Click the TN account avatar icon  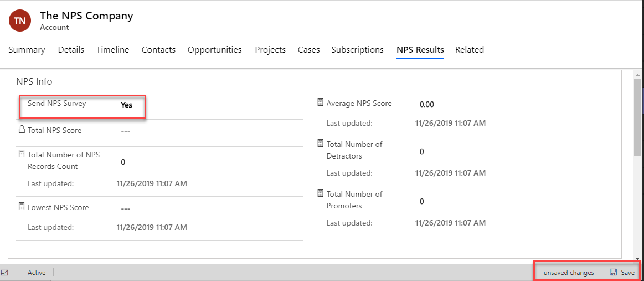tap(20, 21)
